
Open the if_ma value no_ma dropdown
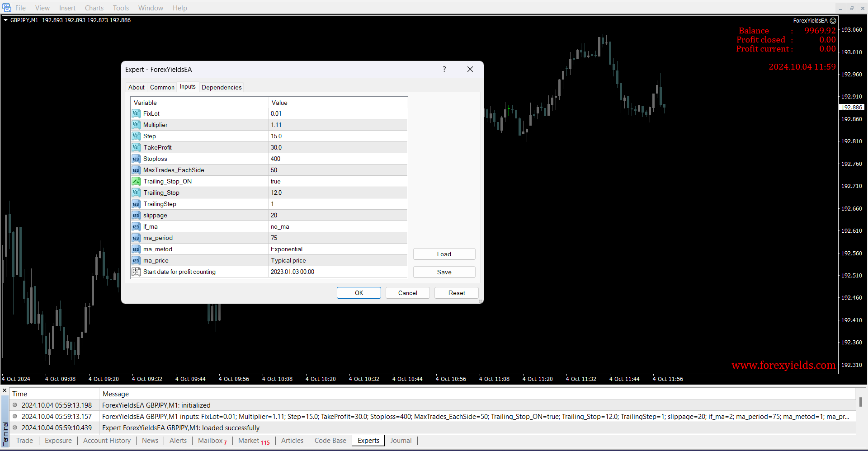point(338,226)
